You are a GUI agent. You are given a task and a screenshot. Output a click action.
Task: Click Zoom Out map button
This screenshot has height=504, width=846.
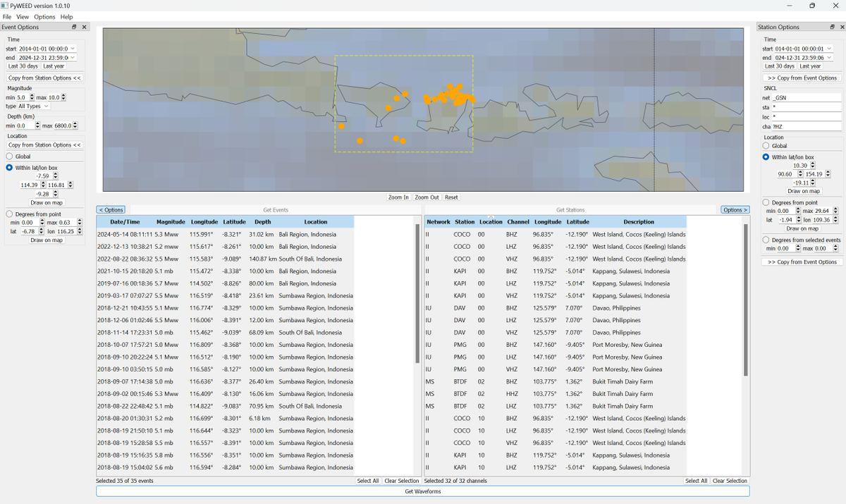coord(427,197)
